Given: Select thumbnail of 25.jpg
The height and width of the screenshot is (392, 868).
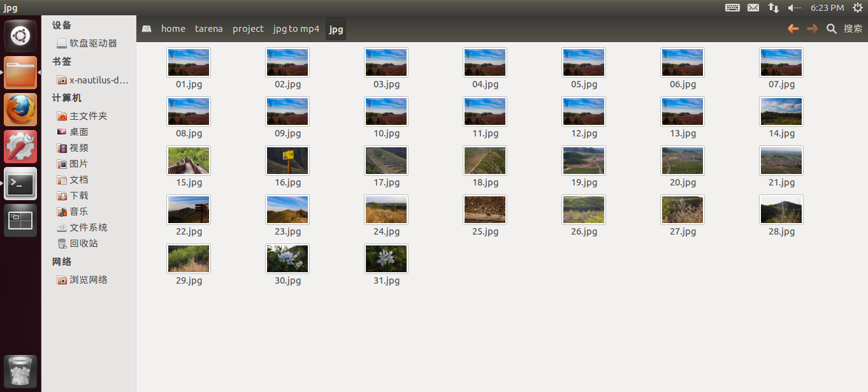Looking at the screenshot, I should (485, 210).
